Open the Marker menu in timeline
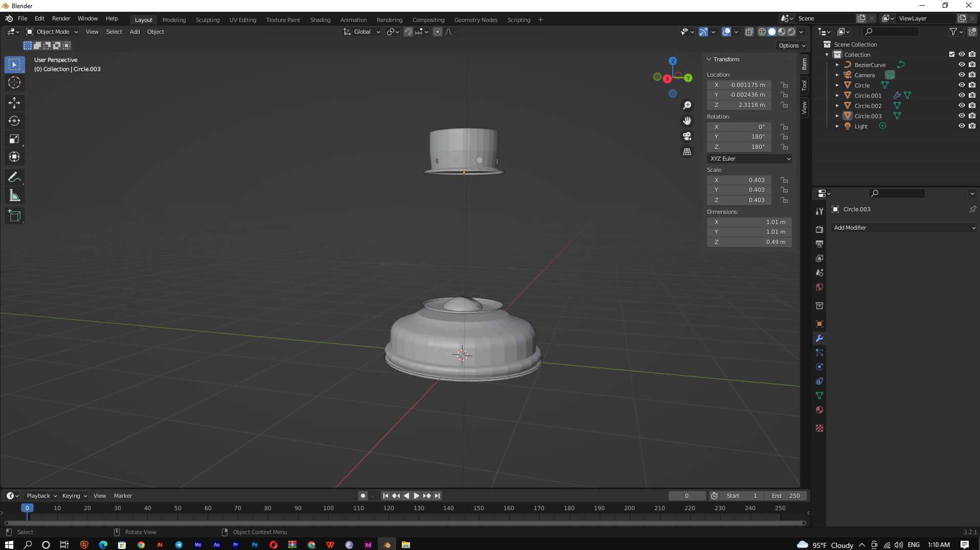The width and height of the screenshot is (980, 550). pyautogui.click(x=123, y=496)
